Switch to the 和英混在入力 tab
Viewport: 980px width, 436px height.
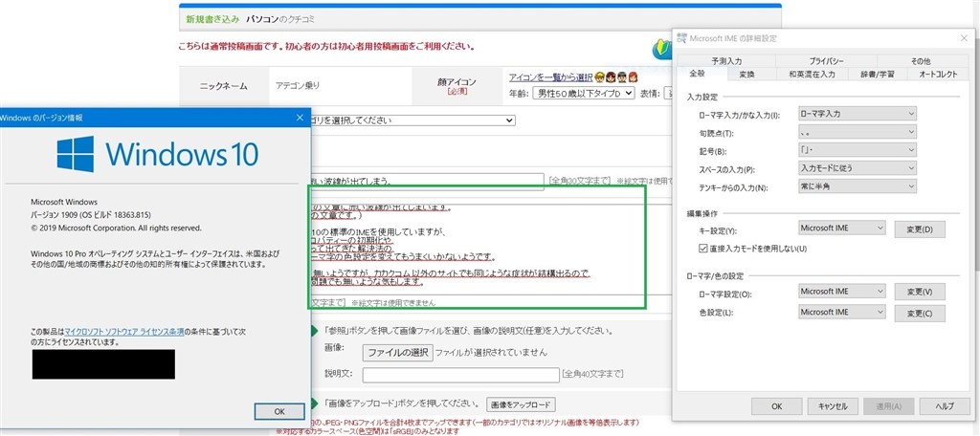click(811, 75)
